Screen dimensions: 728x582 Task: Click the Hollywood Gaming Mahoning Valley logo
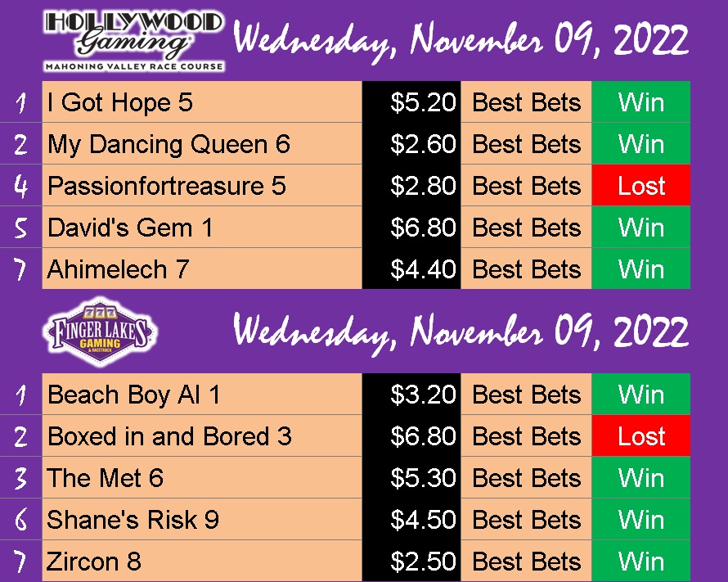coord(133,42)
